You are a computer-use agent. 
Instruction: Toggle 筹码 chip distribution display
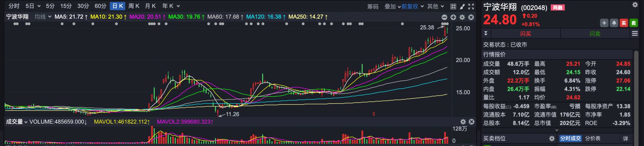click(373, 6)
